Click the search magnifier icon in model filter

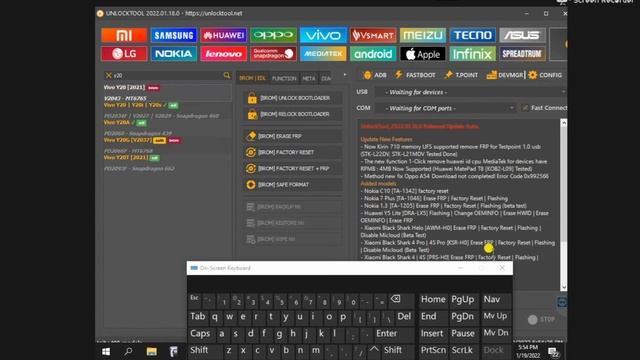tap(227, 75)
